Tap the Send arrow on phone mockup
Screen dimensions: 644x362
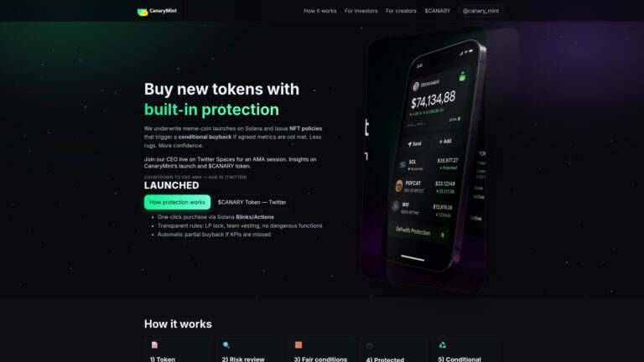[x=409, y=144]
